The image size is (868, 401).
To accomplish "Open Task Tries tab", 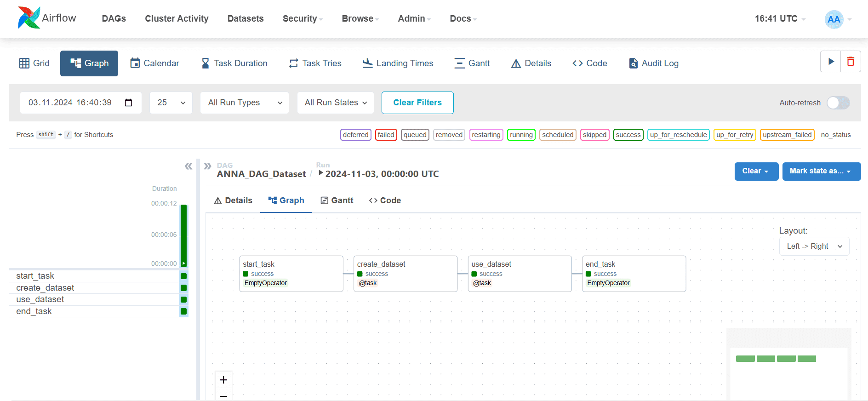I will pyautogui.click(x=315, y=63).
